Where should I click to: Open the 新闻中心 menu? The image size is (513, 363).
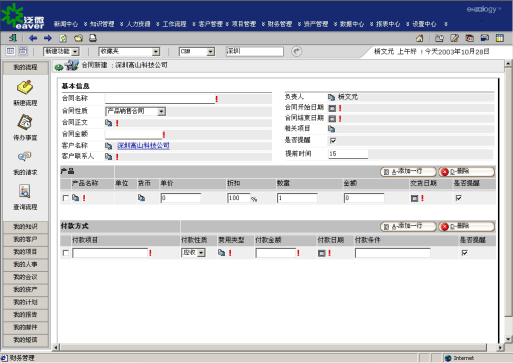[66, 24]
